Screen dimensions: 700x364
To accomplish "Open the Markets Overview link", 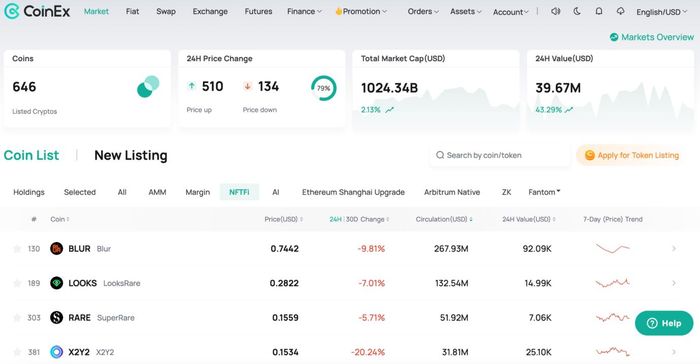I will tap(652, 37).
